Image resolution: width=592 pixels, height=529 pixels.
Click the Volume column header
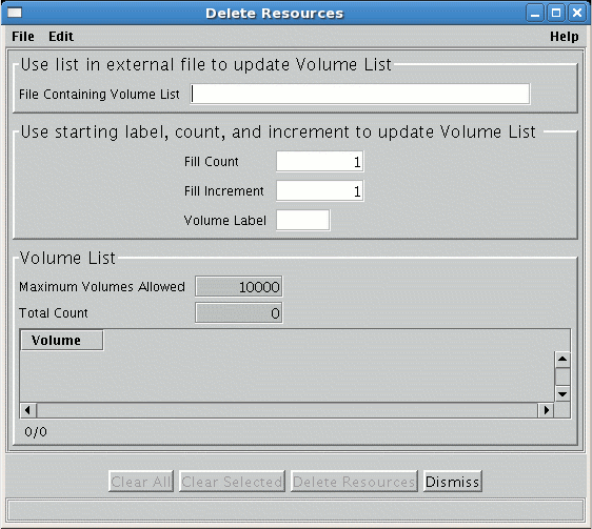(62, 340)
